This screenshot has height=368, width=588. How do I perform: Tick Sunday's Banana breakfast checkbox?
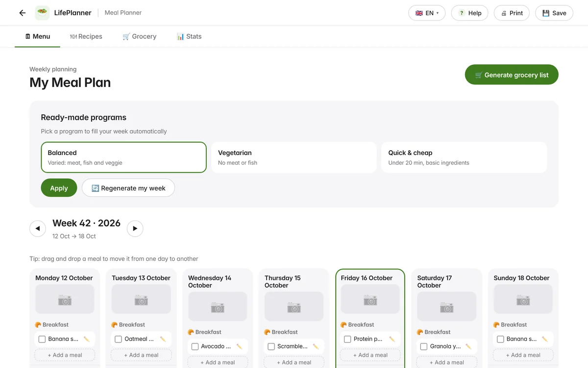tap(500, 339)
